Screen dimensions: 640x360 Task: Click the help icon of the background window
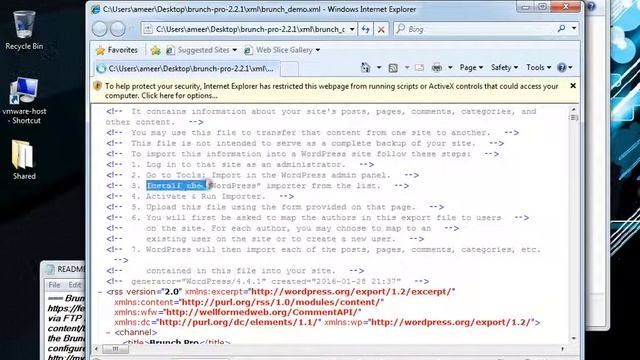click(x=591, y=6)
